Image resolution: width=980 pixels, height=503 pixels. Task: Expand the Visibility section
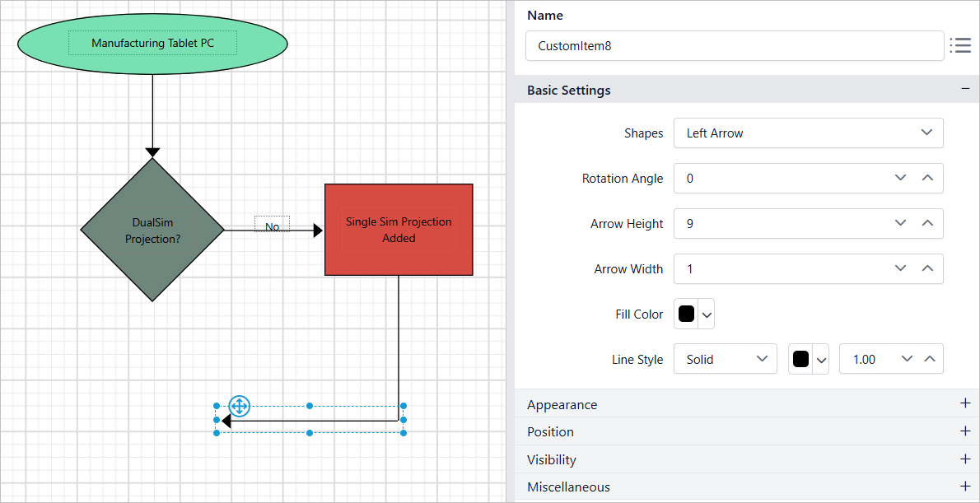pyautogui.click(x=964, y=459)
